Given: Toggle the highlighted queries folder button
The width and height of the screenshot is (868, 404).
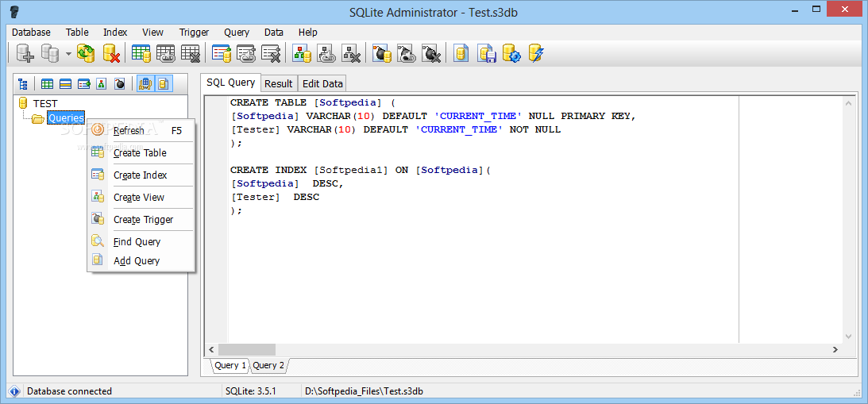Looking at the screenshot, I should click(x=164, y=83).
